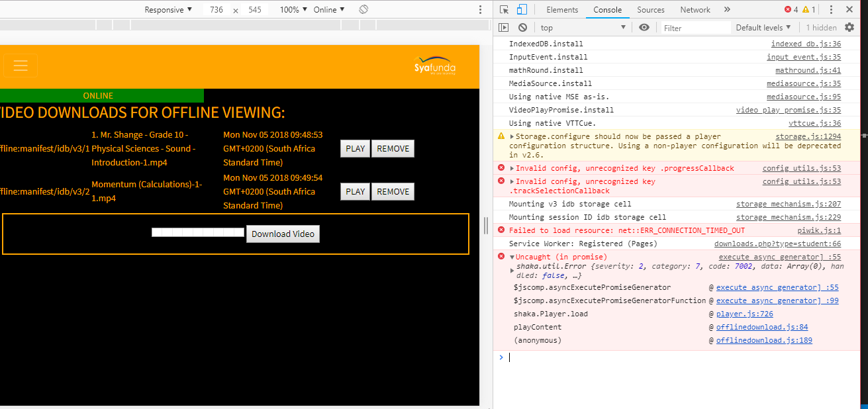Click the download progress bar
The image size is (868, 409).
click(x=196, y=232)
